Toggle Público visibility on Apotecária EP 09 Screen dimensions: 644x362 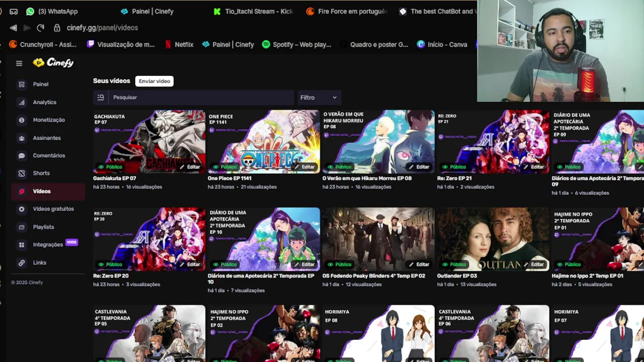(x=569, y=167)
